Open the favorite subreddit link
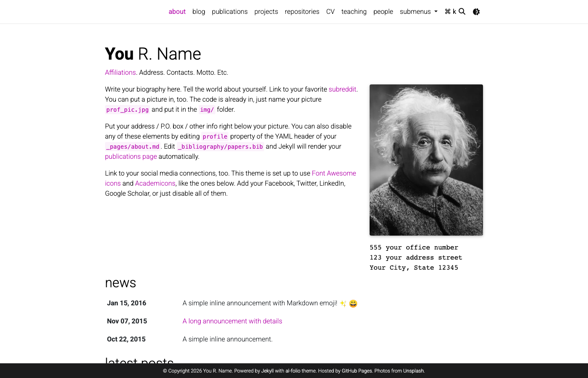This screenshot has width=588, height=378. [x=342, y=89]
